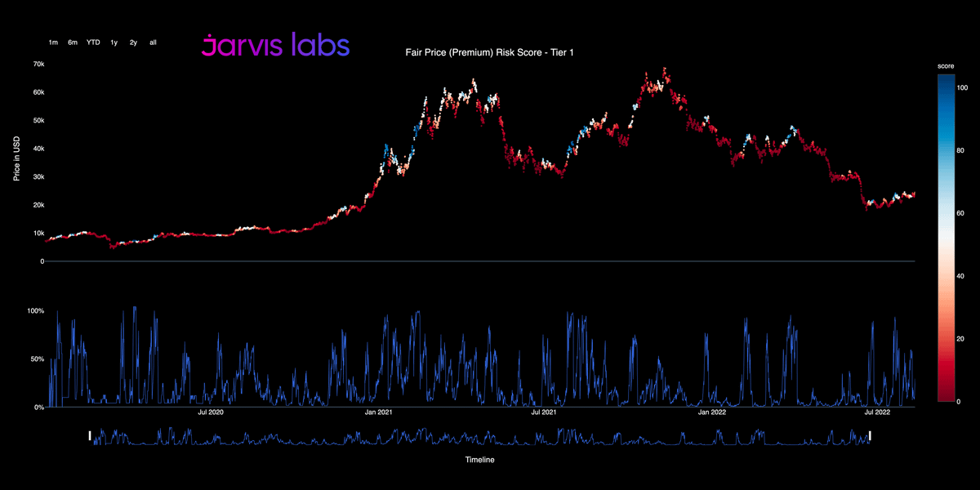Viewport: 980px width, 490px height.
Task: Click the 100% tick on lower chart
Action: coord(35,311)
